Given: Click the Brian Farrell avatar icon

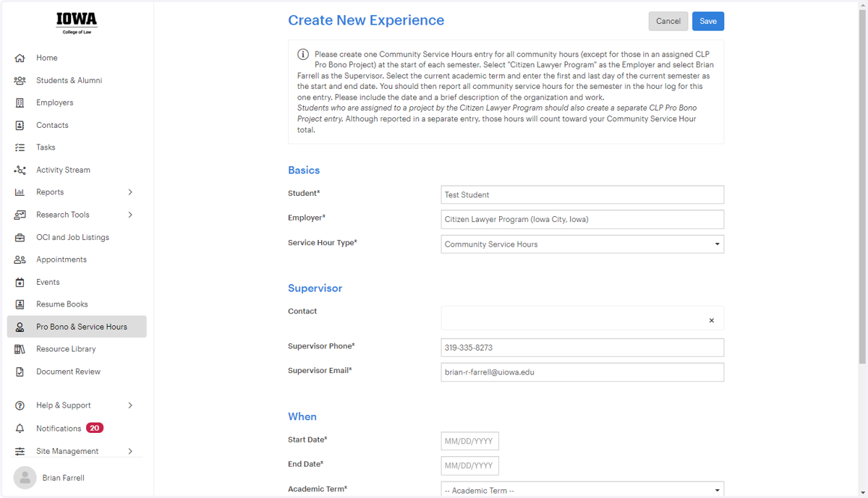Looking at the screenshot, I should point(25,478).
